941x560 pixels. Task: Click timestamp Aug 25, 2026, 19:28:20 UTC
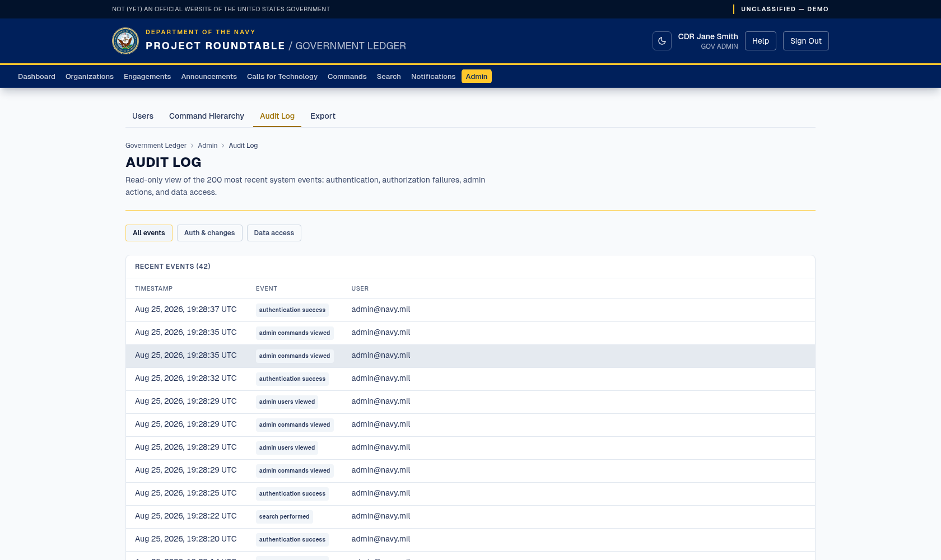coord(186,539)
